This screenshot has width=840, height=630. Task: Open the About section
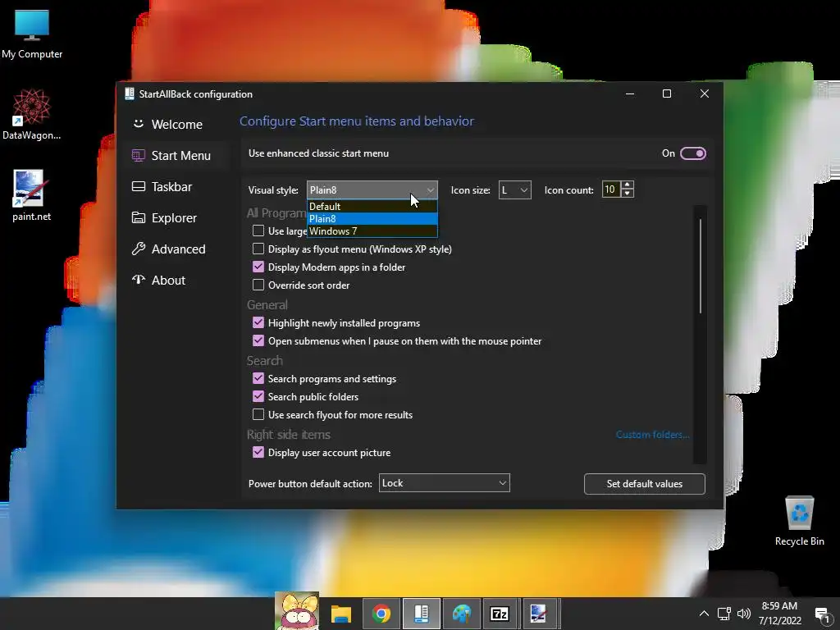(176, 280)
